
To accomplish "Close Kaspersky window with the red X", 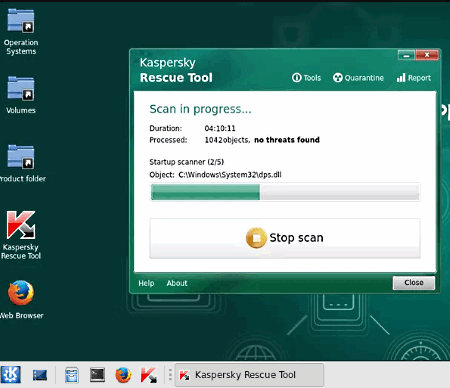I will pyautogui.click(x=427, y=55).
